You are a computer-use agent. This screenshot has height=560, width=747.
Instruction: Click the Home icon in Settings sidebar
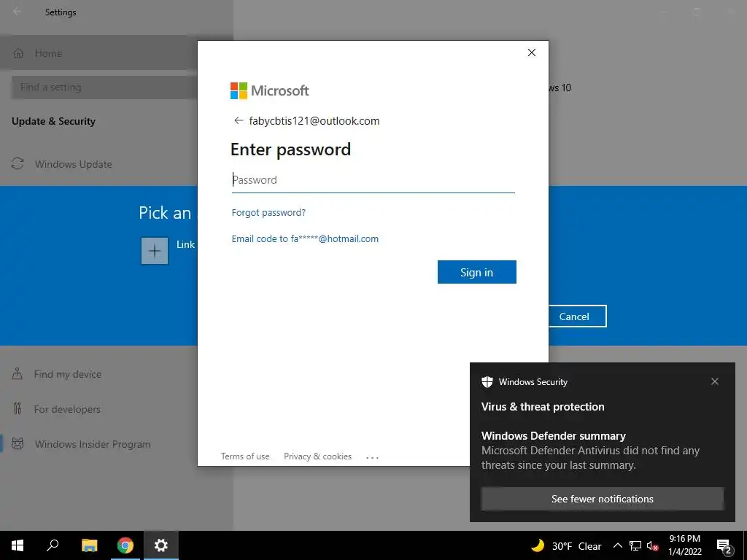(x=18, y=52)
